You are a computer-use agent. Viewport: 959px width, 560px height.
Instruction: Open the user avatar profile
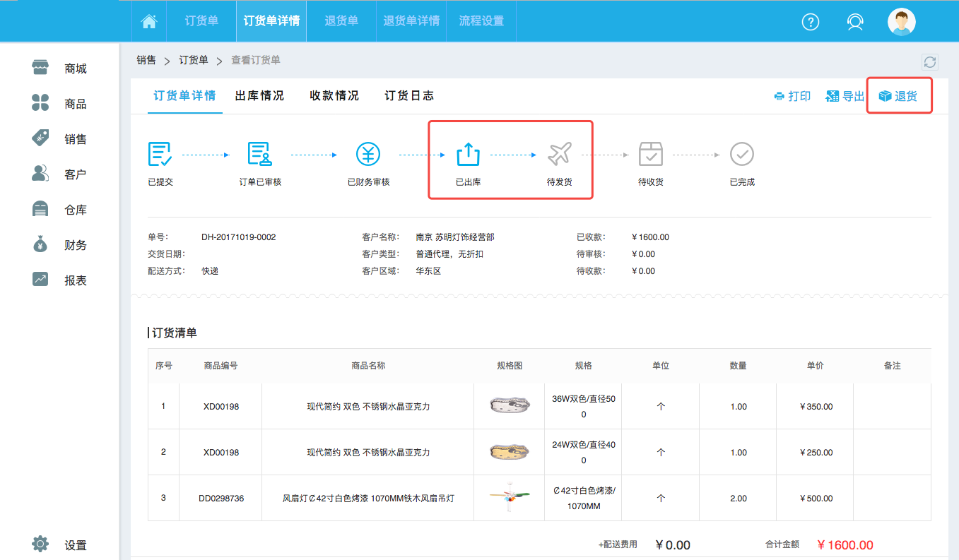pyautogui.click(x=901, y=22)
